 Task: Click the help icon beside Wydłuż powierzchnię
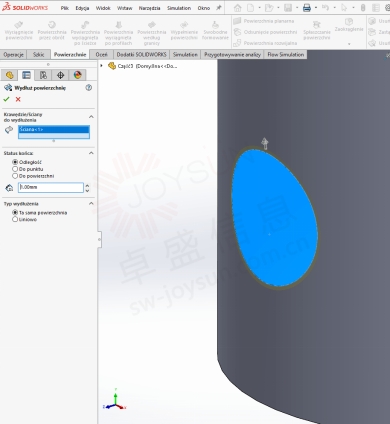(x=89, y=88)
